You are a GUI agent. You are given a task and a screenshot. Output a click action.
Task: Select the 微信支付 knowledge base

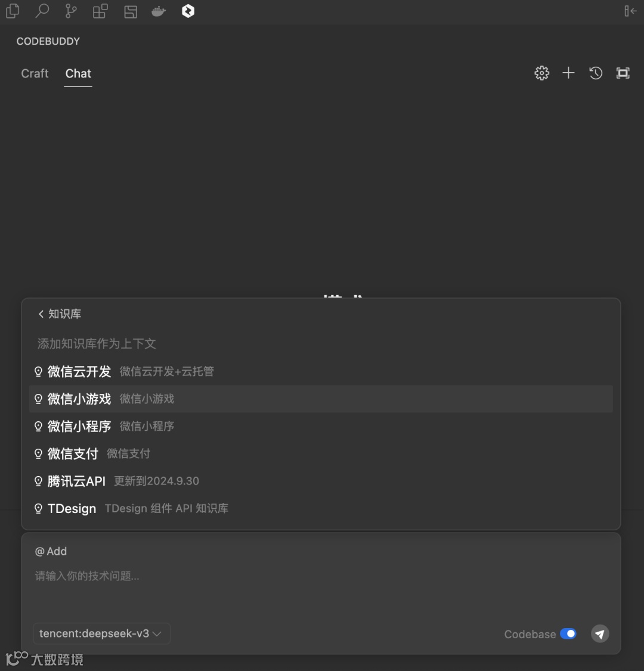click(x=321, y=453)
